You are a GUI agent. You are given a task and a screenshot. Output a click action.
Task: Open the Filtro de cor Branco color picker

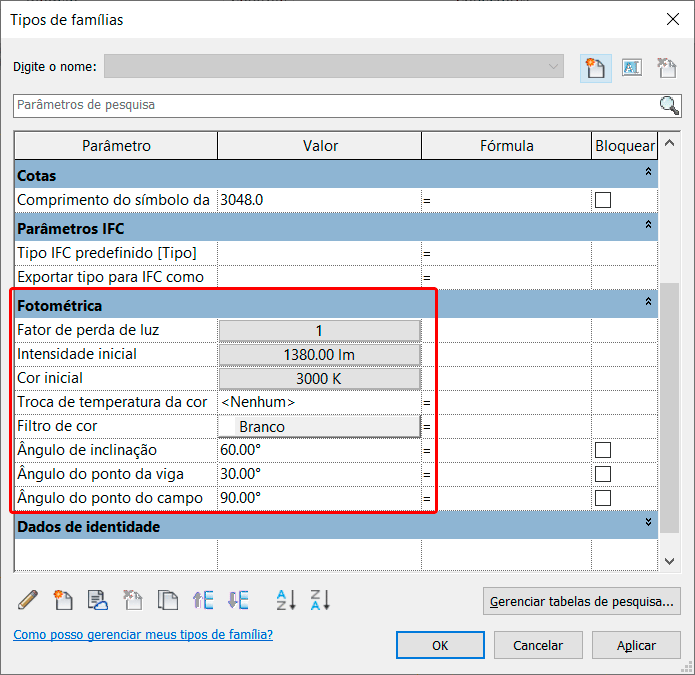pyautogui.click(x=320, y=426)
